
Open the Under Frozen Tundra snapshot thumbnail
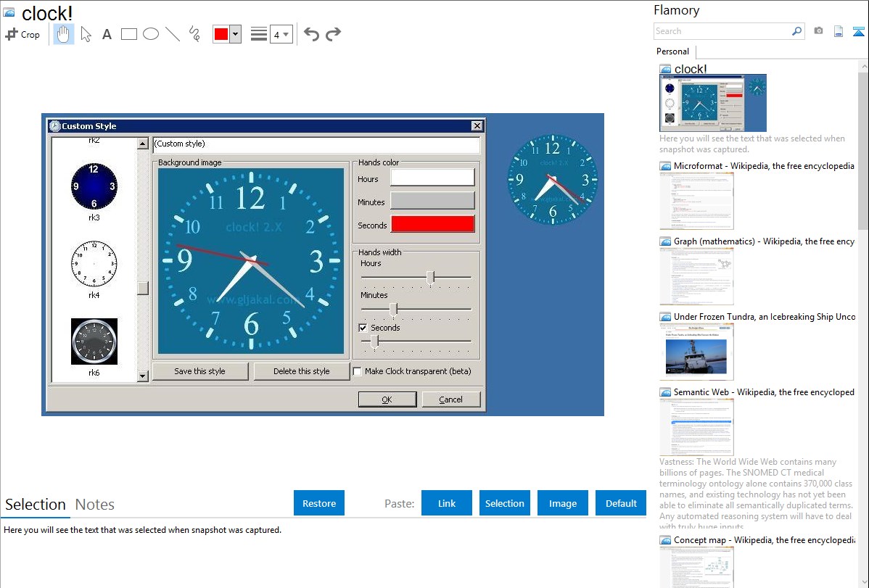pos(696,352)
